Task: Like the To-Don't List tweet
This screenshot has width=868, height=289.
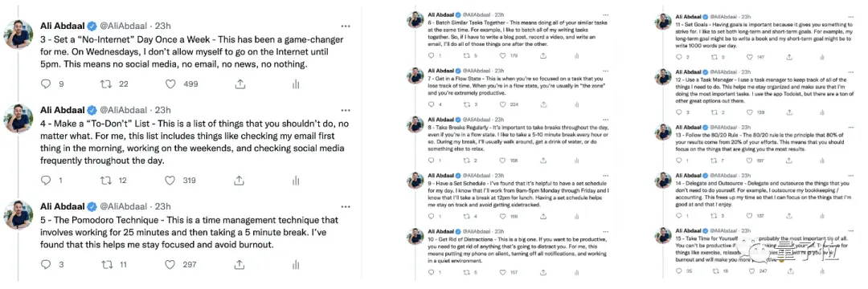Action: 171,180
